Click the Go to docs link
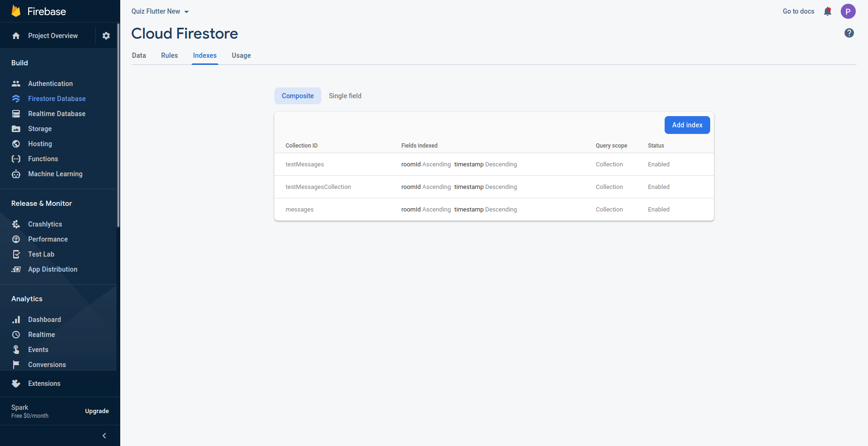 [x=798, y=11]
